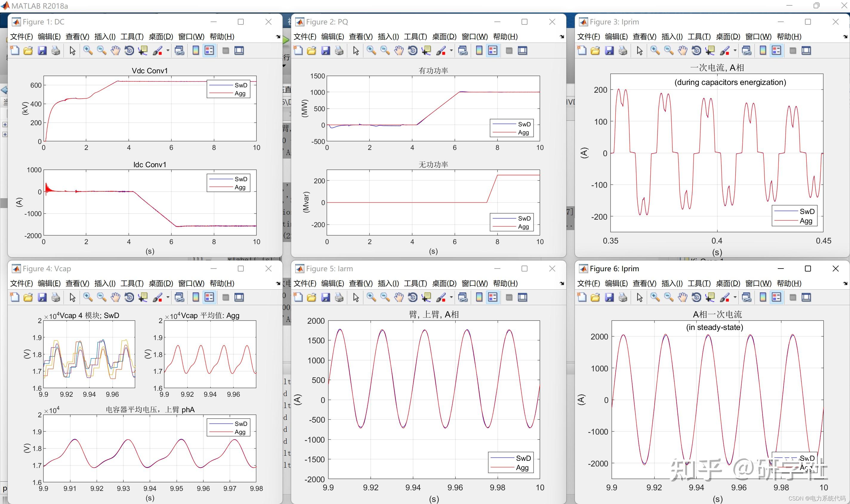The image size is (850, 504).
Task: Open the Edit Plot arrow tool in Figure 1
Action: tap(72, 50)
